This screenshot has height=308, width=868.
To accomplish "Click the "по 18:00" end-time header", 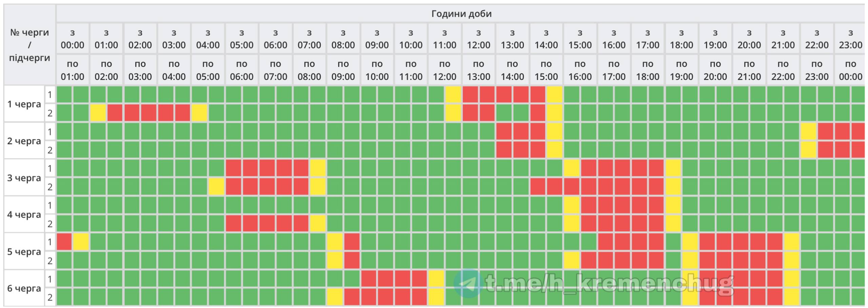I will pos(648,70).
